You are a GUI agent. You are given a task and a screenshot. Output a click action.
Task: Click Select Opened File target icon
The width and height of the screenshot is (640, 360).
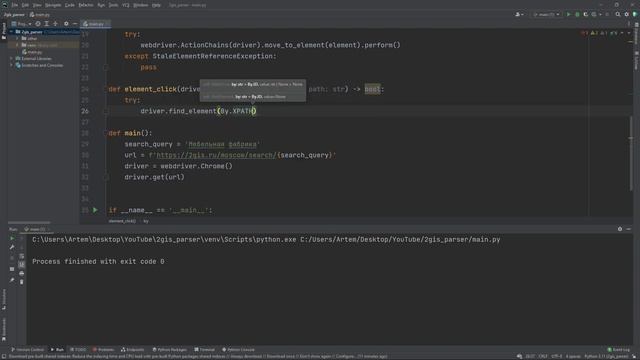[x=38, y=24]
